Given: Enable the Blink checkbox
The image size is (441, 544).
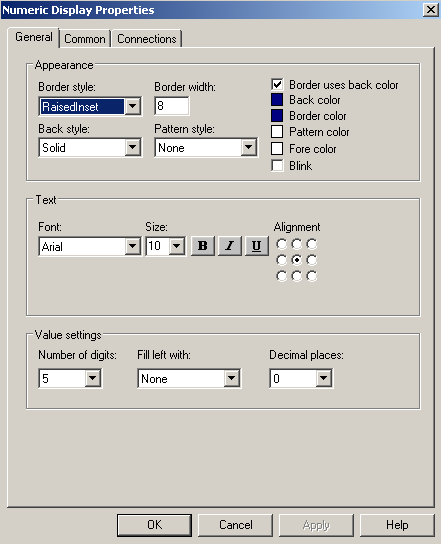Looking at the screenshot, I should (277, 165).
